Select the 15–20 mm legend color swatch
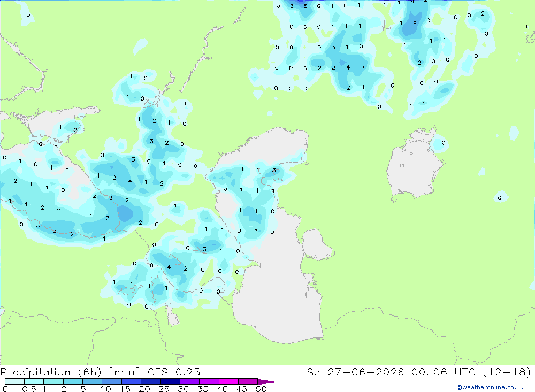This screenshot has width=535, height=392. (x=131, y=381)
